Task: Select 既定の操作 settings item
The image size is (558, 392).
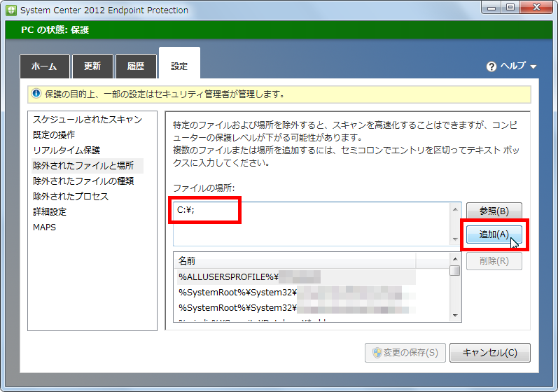Action: 54,135
